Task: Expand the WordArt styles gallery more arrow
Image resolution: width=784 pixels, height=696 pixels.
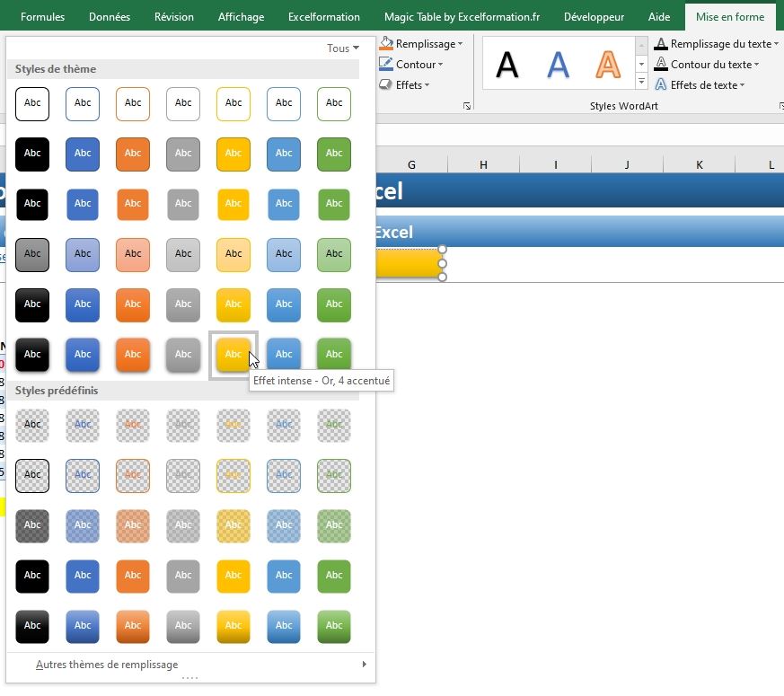Action: (641, 83)
